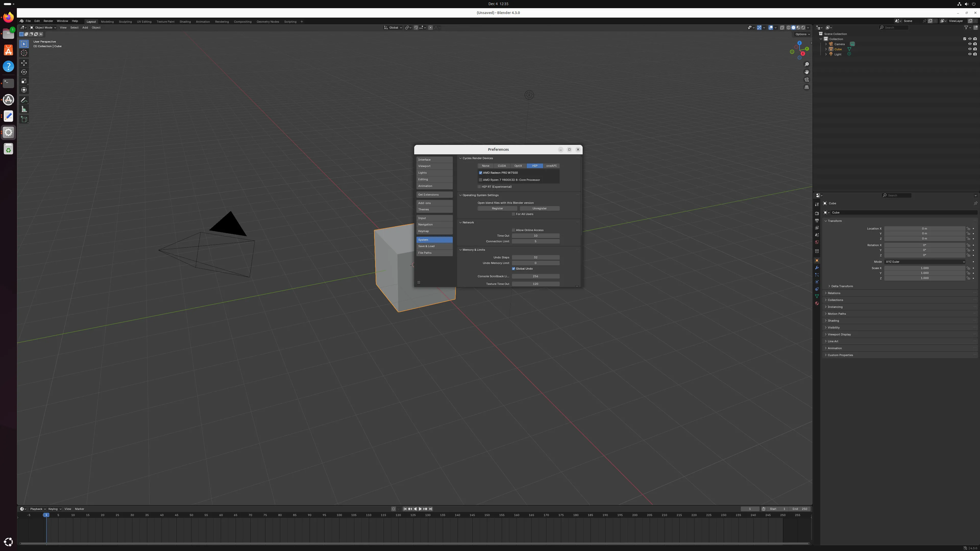Open the Tool properties tab icon
This screenshot has width=980, height=551.
817,204
